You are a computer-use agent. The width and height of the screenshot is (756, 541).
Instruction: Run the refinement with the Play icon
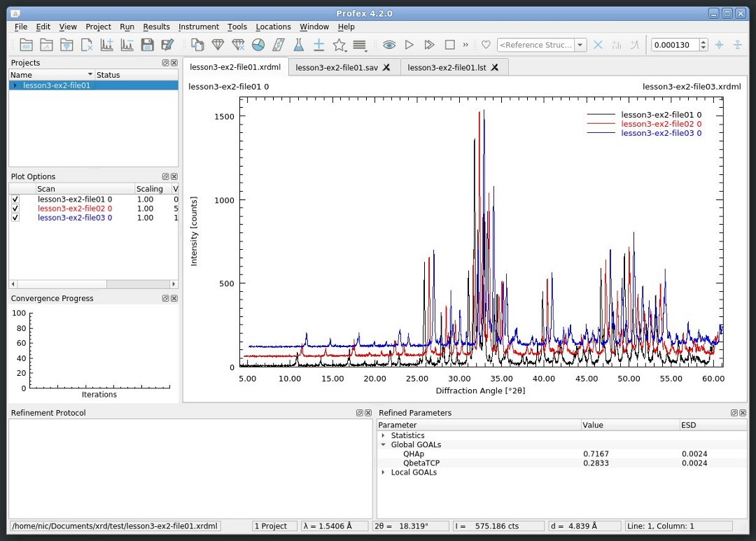click(x=409, y=43)
